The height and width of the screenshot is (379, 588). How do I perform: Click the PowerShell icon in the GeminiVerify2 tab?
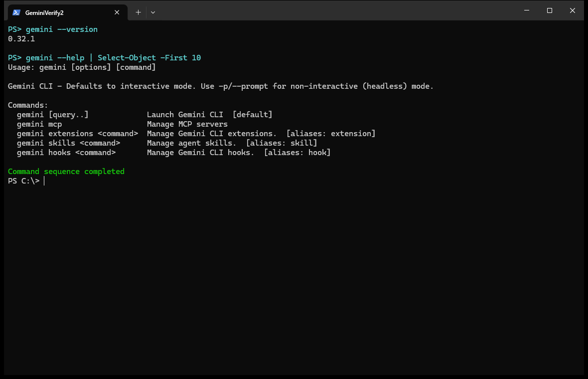pos(16,12)
